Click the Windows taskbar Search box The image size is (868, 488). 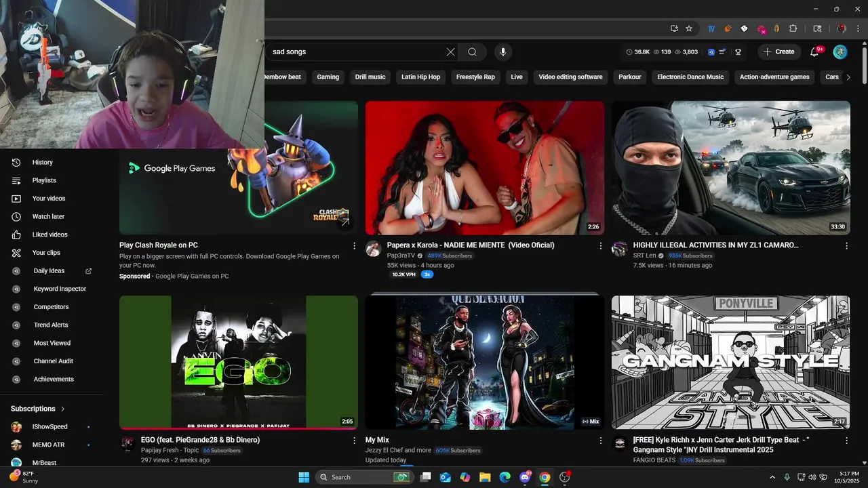pyautogui.click(x=364, y=477)
